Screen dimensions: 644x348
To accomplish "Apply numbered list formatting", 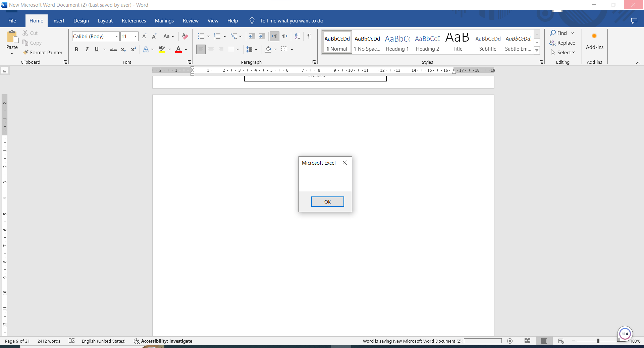I will click(217, 36).
